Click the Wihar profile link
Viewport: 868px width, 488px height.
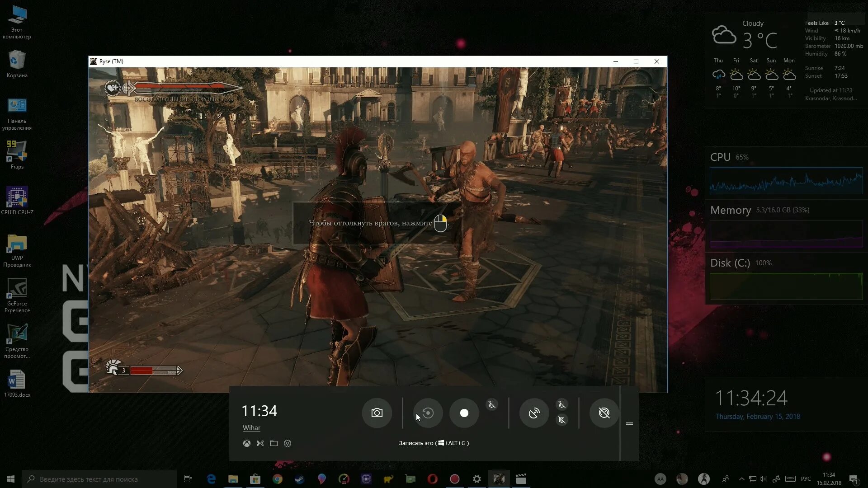point(251,428)
